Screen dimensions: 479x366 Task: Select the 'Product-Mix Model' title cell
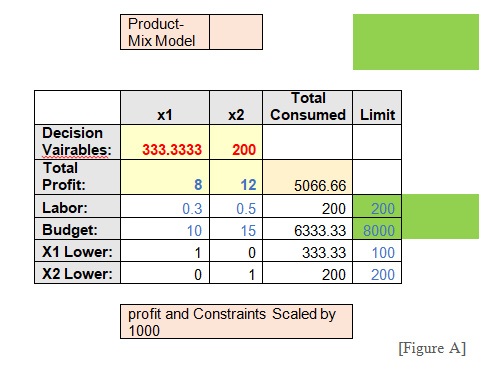(x=165, y=32)
